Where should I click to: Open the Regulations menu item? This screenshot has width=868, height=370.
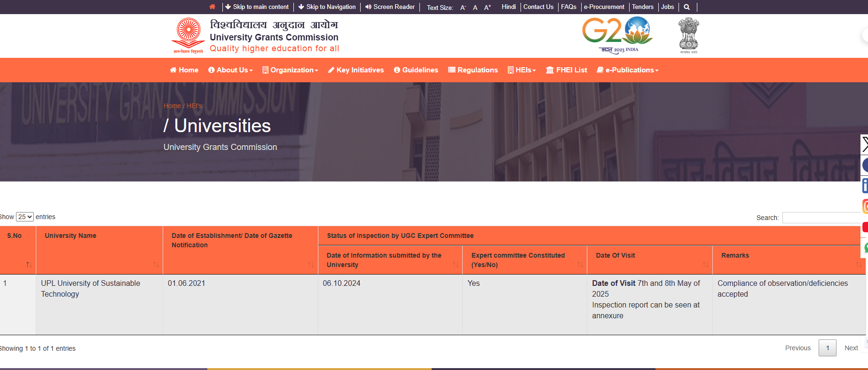pos(473,70)
